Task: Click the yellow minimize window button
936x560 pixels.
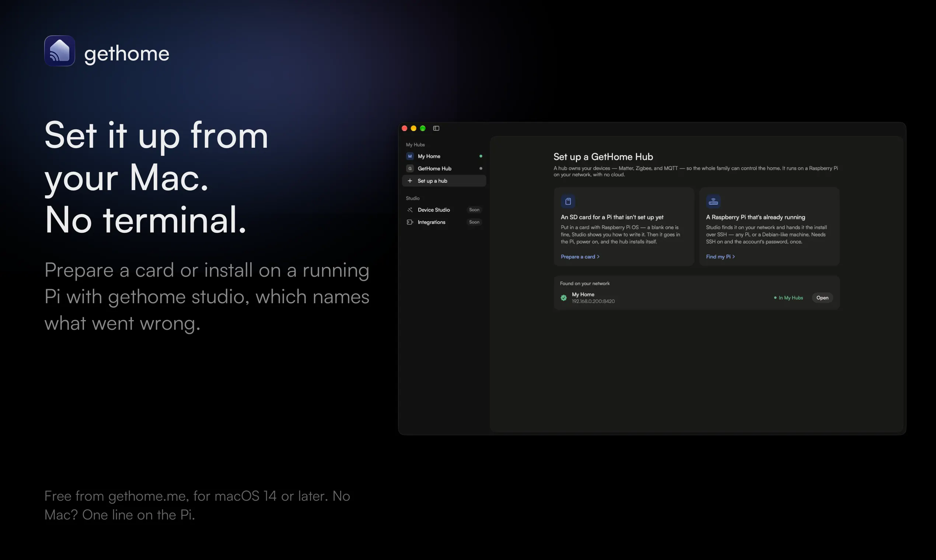Action: point(414,128)
